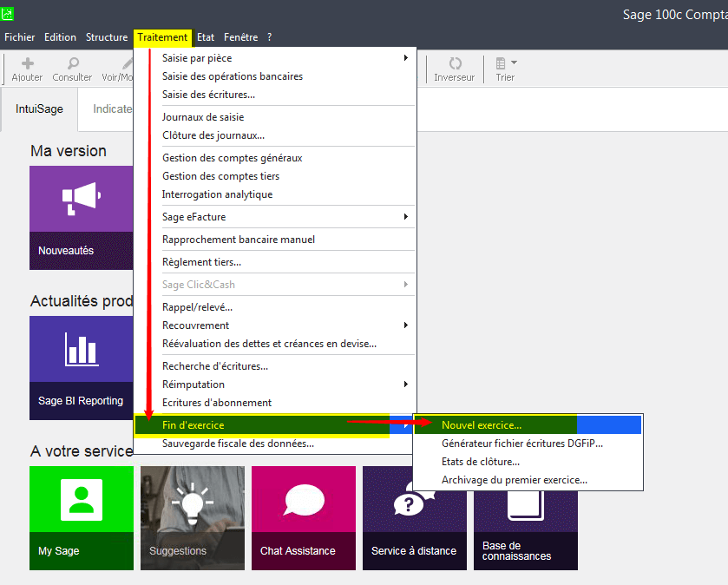Viewport: 728px width, 585px height.
Task: Open the Base de connaissances tile
Action: [525, 517]
